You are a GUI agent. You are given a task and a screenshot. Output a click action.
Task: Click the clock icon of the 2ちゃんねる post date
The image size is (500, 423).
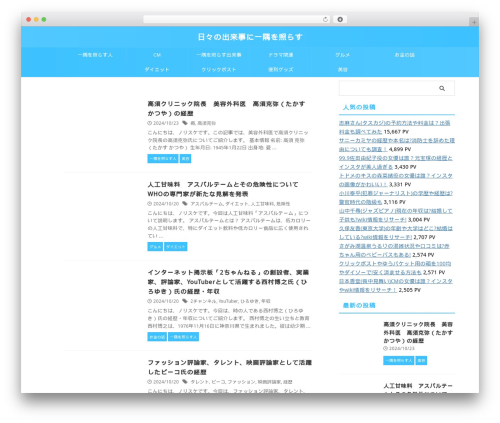pyautogui.click(x=150, y=301)
